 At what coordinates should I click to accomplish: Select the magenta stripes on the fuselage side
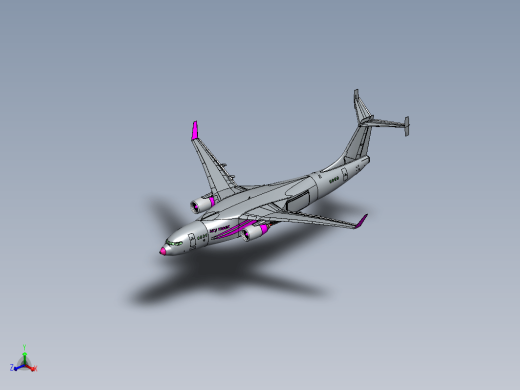click(235, 229)
